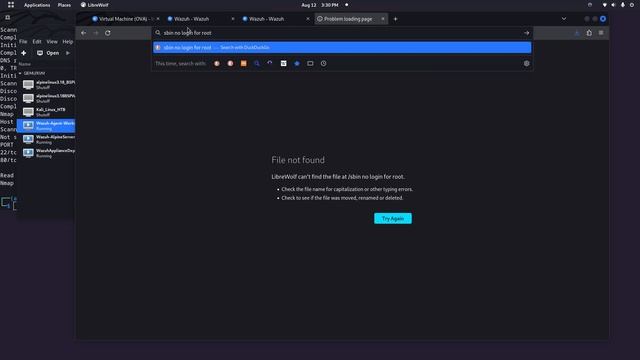Click the URL bar containing 'sbin no login for root'
This screenshot has height=360, width=640.
342,33
